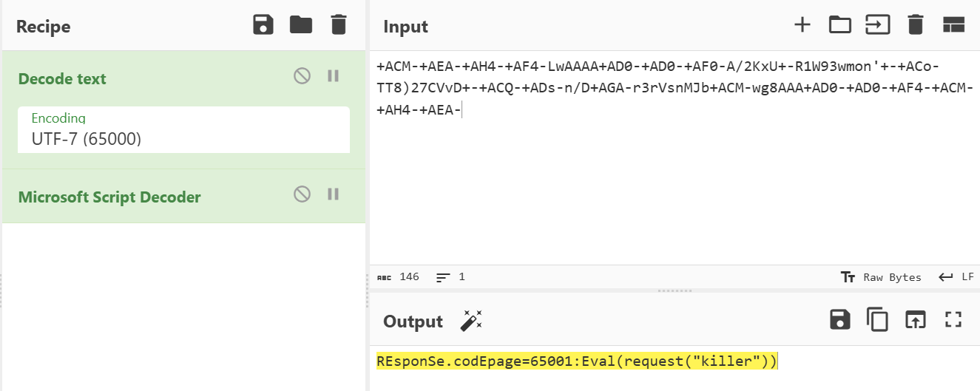Clear input with trash icon
Image resolution: width=980 pixels, height=391 pixels.
point(916,25)
